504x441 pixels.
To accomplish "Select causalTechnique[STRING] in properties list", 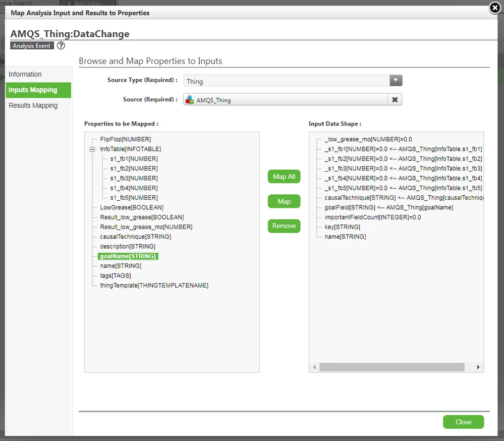I will [x=136, y=237].
